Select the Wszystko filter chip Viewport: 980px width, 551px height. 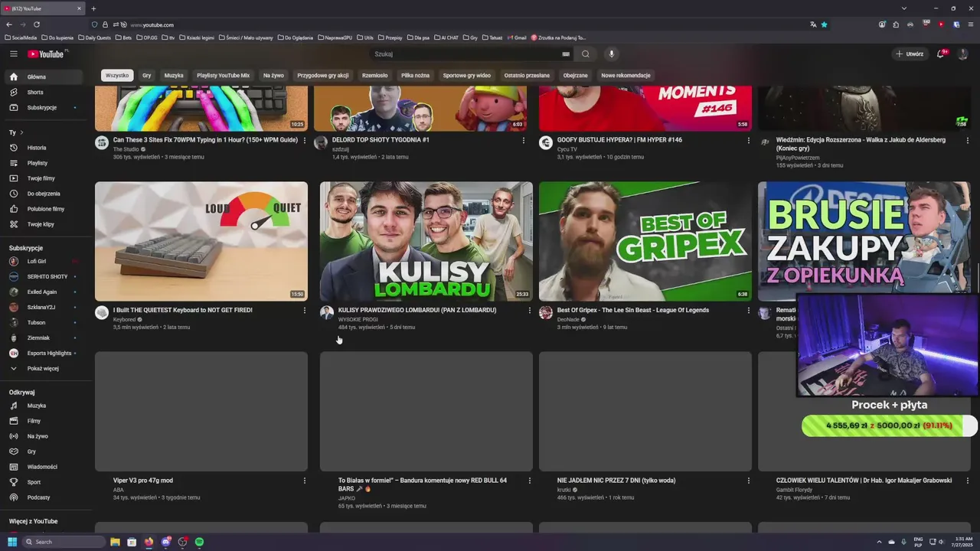click(117, 76)
